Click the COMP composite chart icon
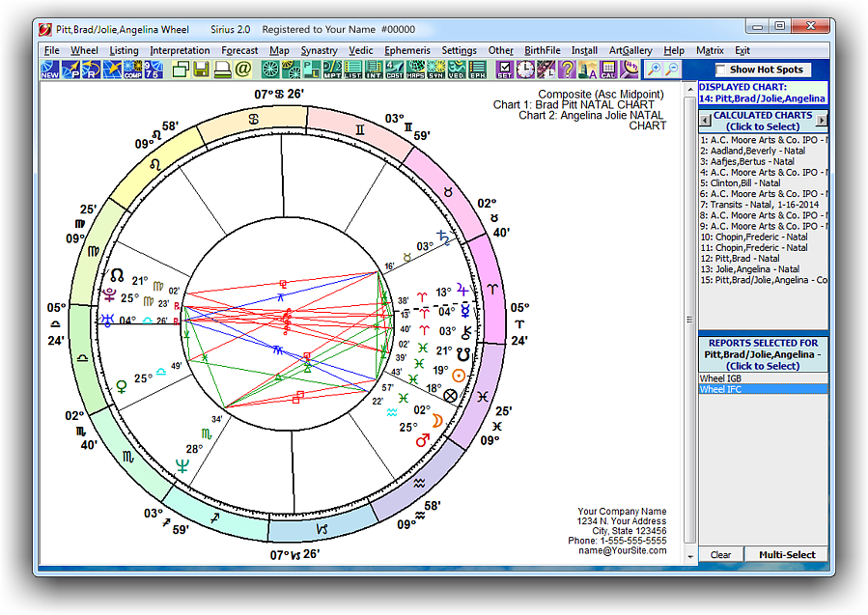The image size is (868, 615). 133,70
